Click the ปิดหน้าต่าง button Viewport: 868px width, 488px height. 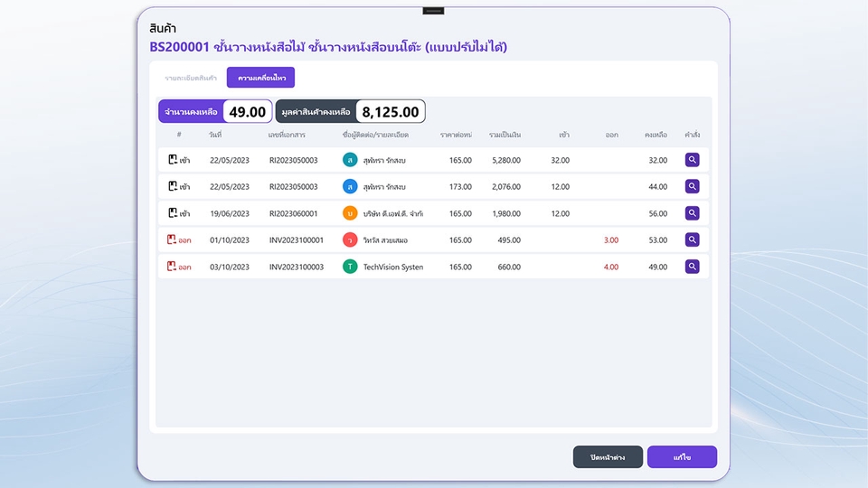(x=608, y=457)
